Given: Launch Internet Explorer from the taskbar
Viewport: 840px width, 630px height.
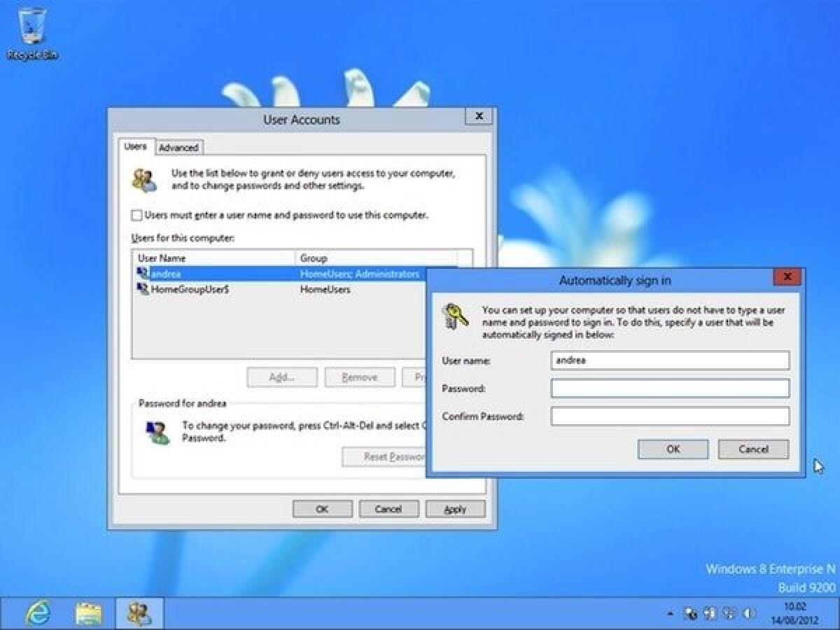Looking at the screenshot, I should coord(40,611).
